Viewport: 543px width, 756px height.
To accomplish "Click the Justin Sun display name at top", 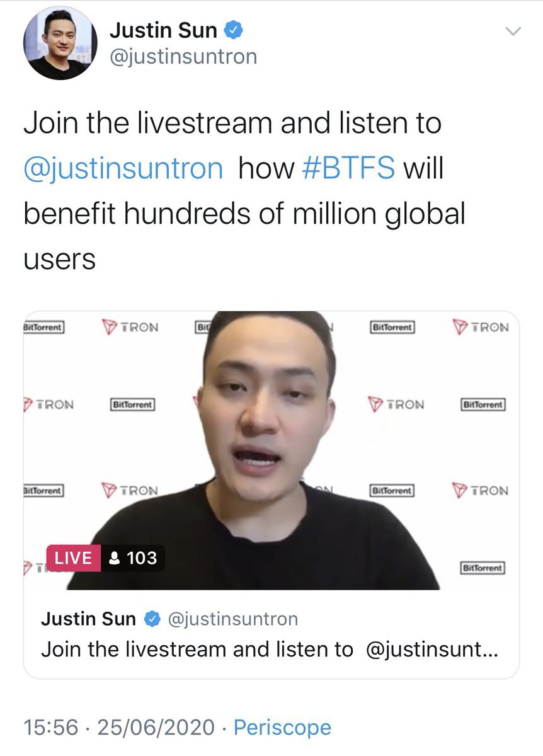I will point(163,30).
